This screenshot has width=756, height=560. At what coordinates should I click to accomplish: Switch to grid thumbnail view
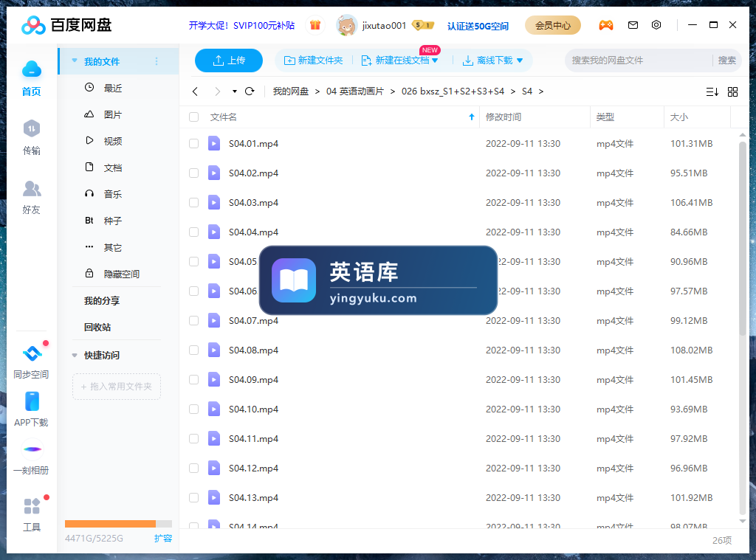click(732, 91)
